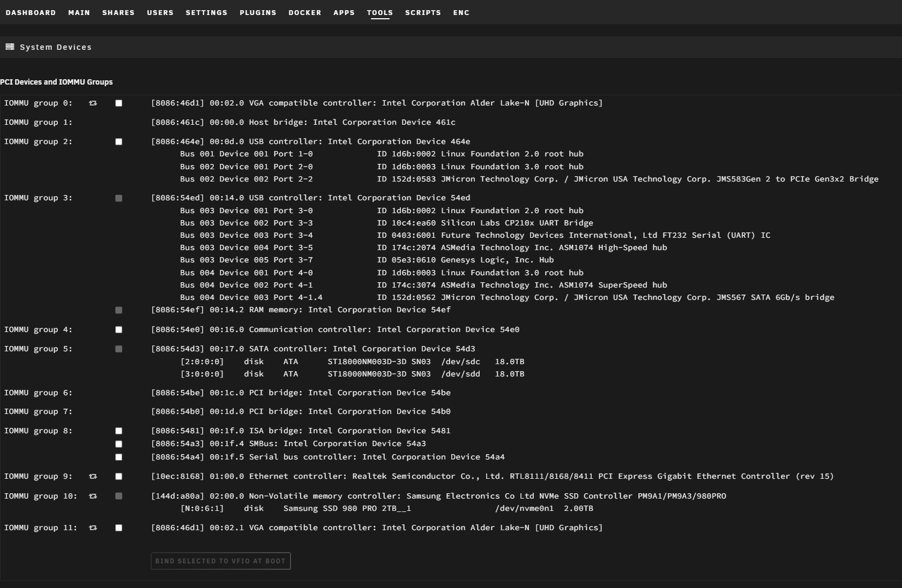This screenshot has height=588, width=902.
Task: Click the disabled Samsung NVMe controller checkbox
Action: (119, 496)
